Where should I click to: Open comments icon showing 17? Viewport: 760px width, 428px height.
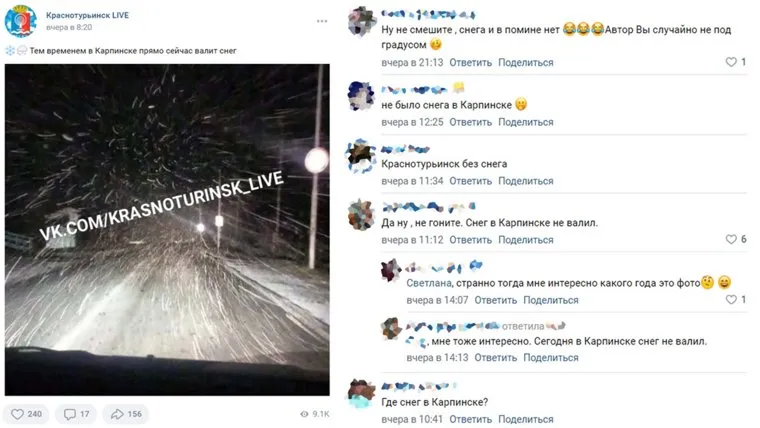(76, 414)
